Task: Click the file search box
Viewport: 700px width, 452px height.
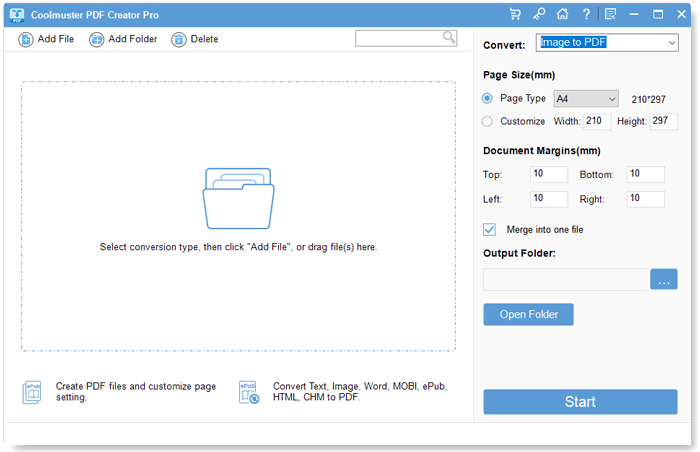Action: point(406,38)
